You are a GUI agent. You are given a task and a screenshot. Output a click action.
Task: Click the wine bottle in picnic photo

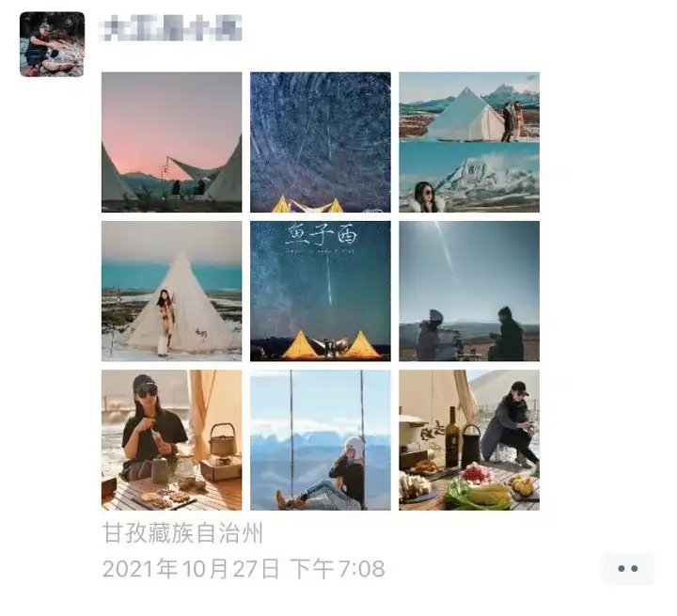tap(452, 436)
